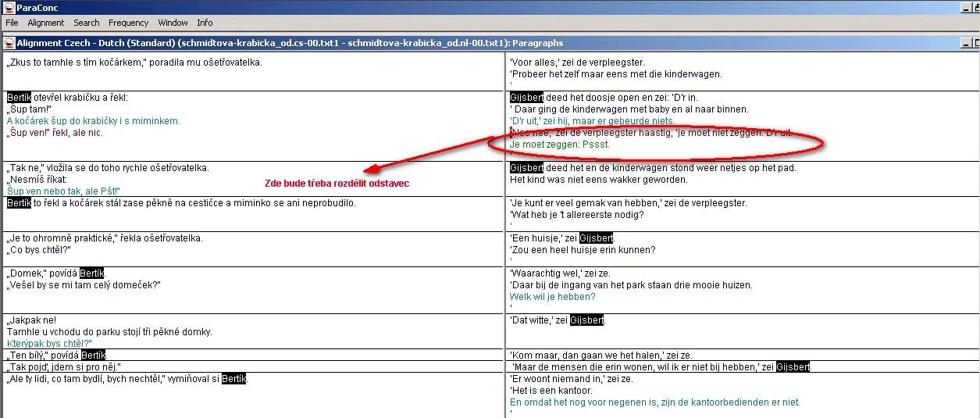
Task: Click the vertical divider between Czech and Dutch panes
Action: click(504, 234)
